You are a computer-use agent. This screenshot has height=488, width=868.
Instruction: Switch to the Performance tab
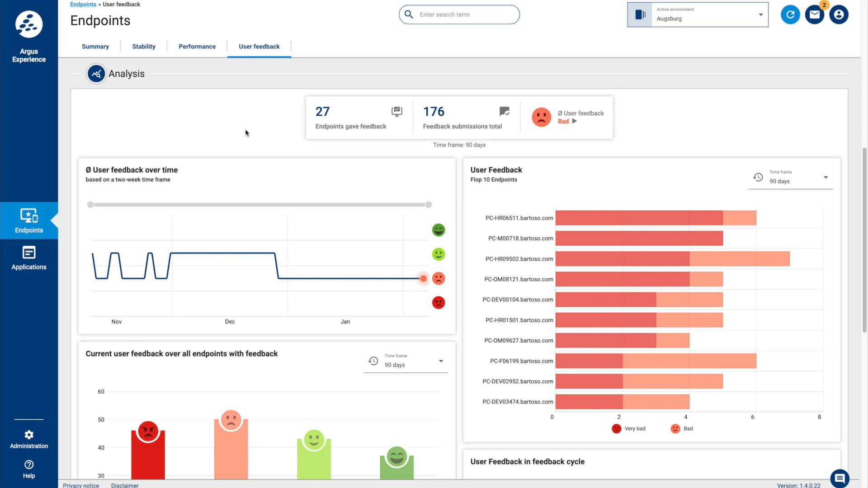(197, 47)
